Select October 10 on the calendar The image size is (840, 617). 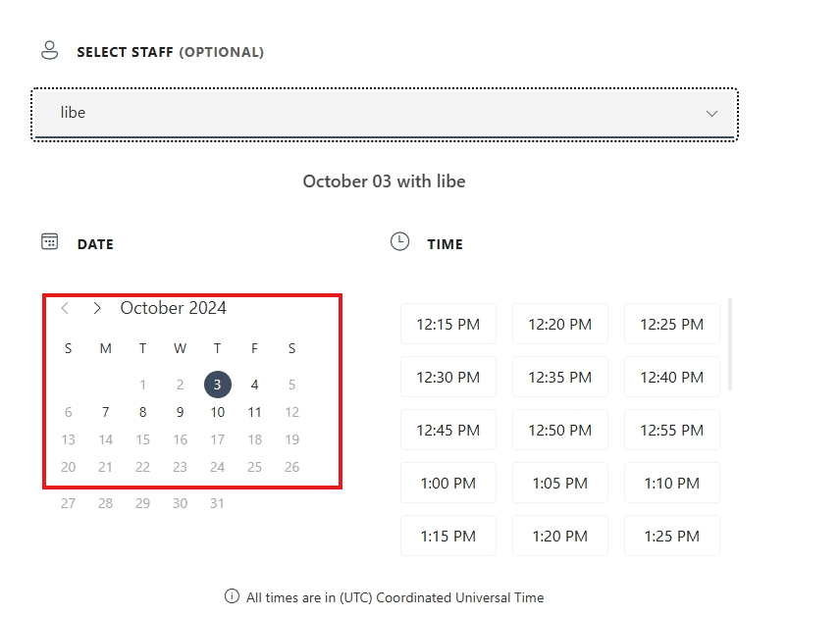point(218,412)
